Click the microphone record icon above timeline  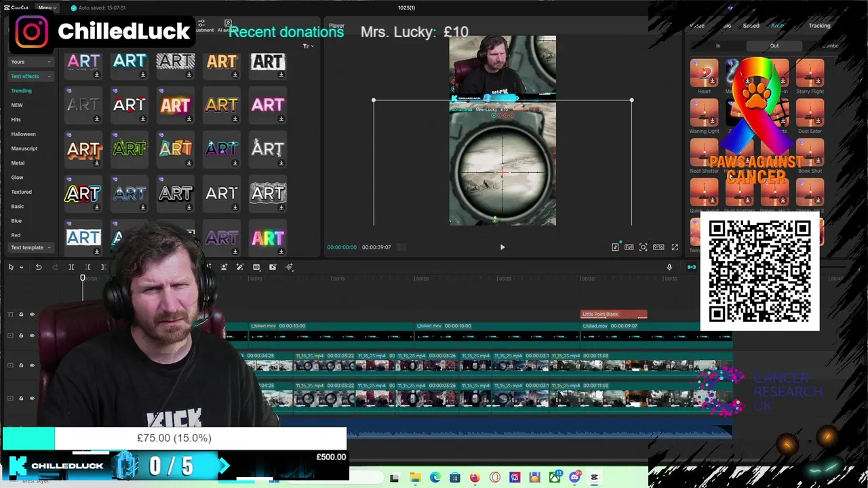669,267
